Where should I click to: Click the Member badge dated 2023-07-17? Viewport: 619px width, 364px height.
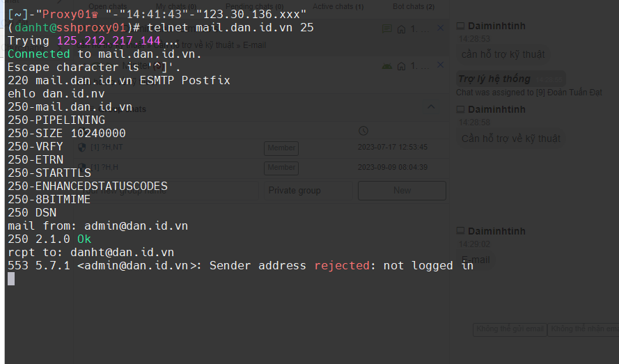click(281, 148)
